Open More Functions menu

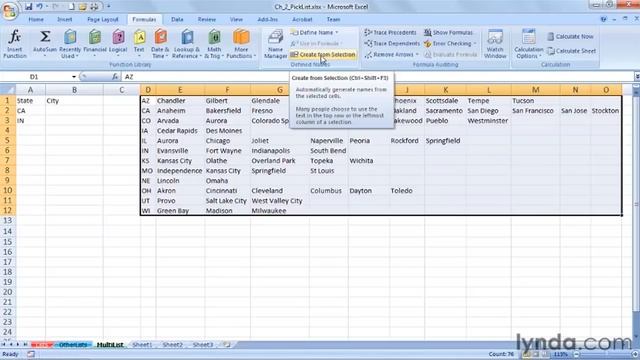click(x=241, y=44)
